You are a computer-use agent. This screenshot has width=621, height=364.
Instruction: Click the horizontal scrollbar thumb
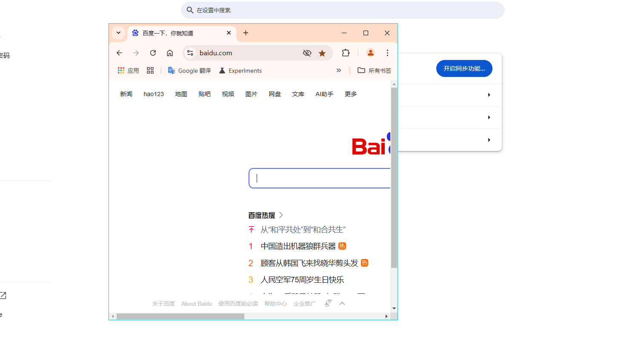pos(180,316)
